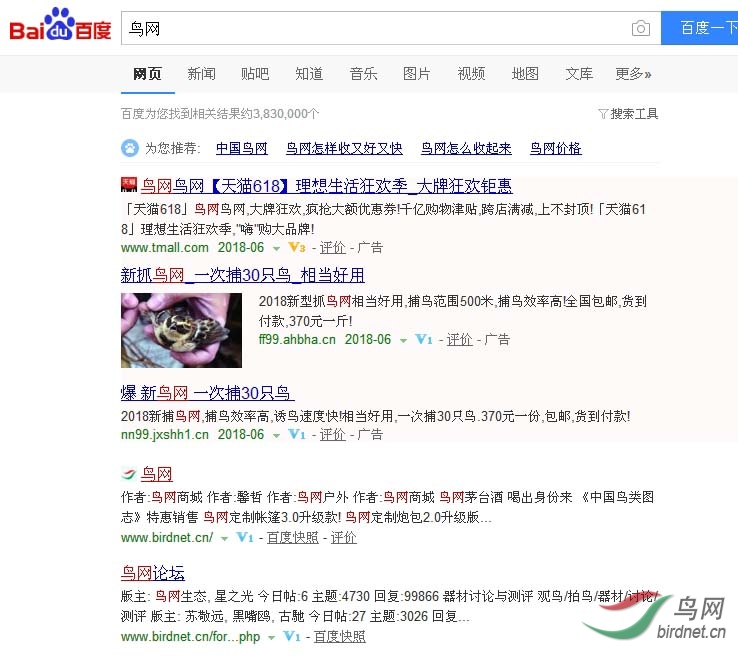
Task: Expand dropdown arrow in nn99.jxshh1.cn result
Action: (x=276, y=435)
